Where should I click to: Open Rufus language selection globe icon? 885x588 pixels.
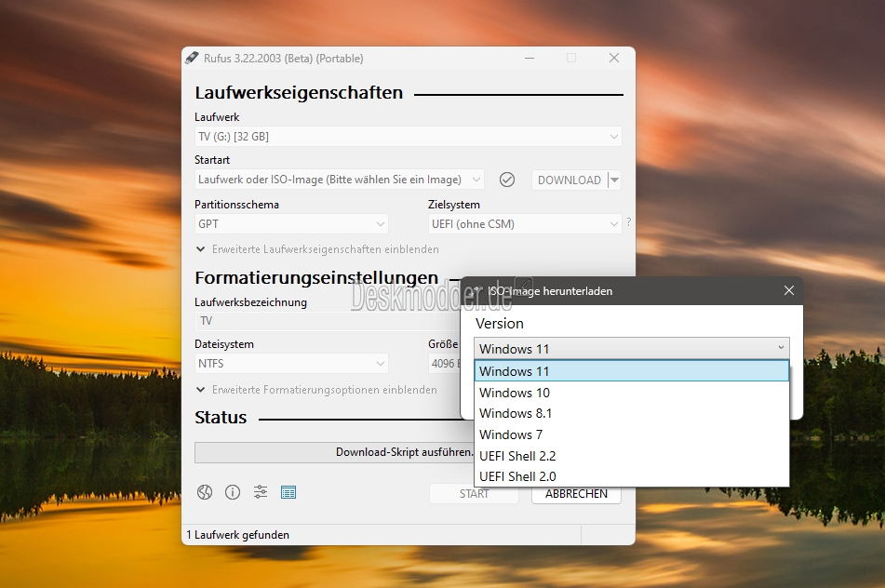[205, 492]
